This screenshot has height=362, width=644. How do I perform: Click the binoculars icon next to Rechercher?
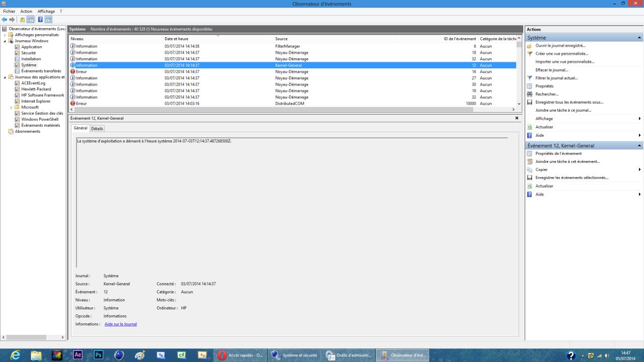click(529, 94)
